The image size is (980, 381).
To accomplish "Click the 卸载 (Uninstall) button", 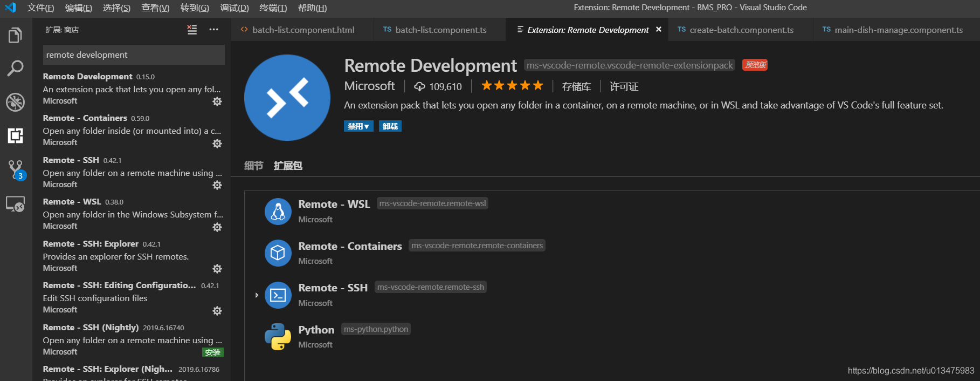I will (390, 126).
